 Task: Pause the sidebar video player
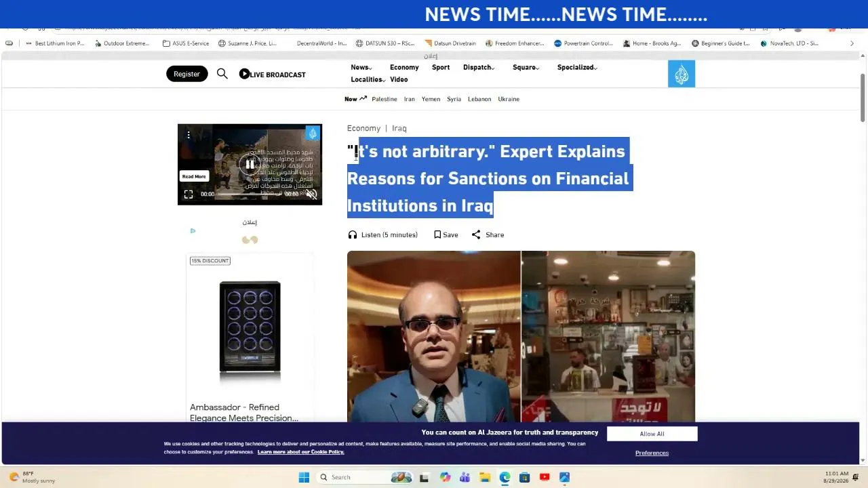coord(250,164)
